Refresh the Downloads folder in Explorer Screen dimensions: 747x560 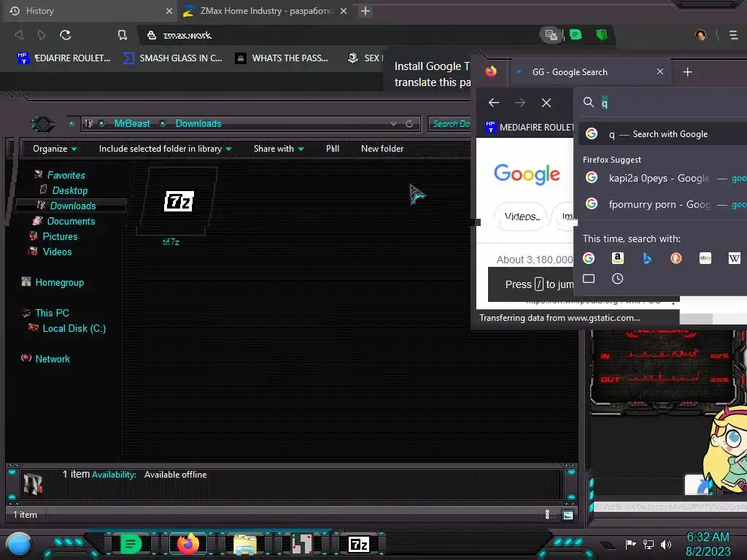[x=409, y=123]
